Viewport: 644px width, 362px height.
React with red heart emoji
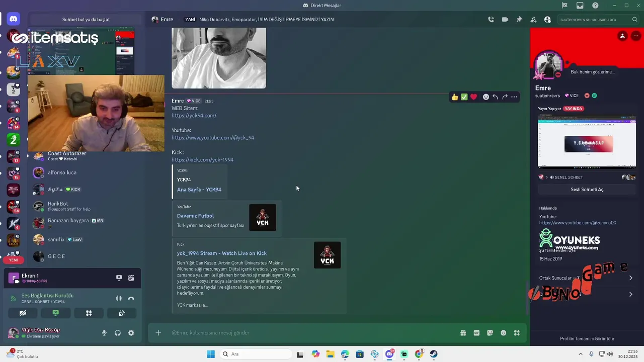click(x=473, y=97)
